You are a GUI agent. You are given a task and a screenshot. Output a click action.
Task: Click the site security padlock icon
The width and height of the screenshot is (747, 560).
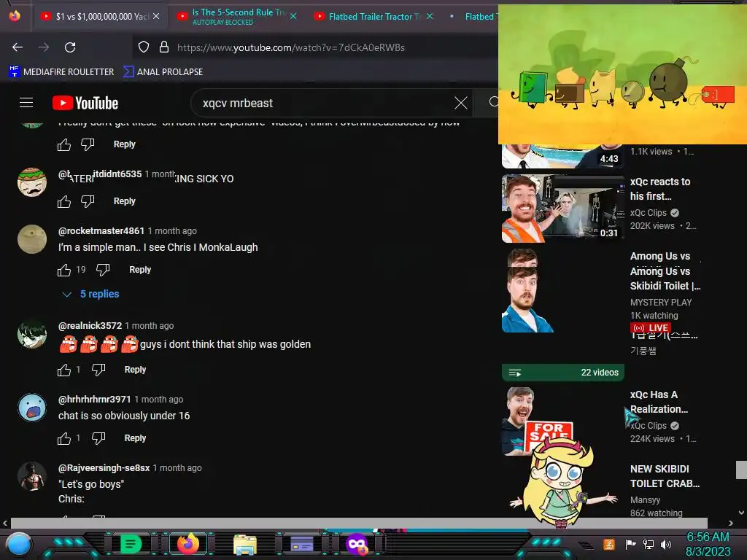(164, 47)
